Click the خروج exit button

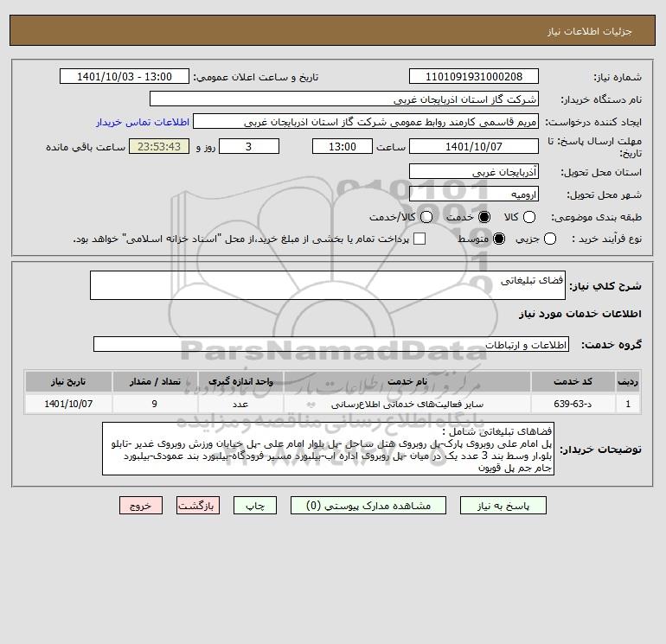point(141,506)
